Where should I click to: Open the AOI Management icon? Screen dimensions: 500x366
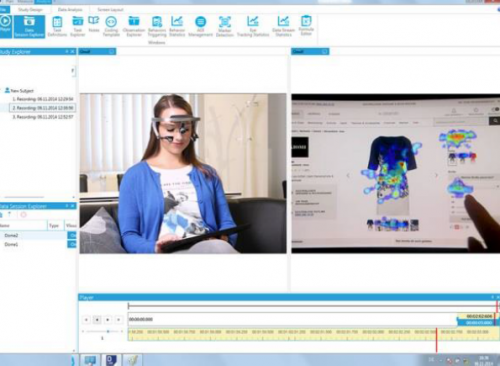point(200,27)
